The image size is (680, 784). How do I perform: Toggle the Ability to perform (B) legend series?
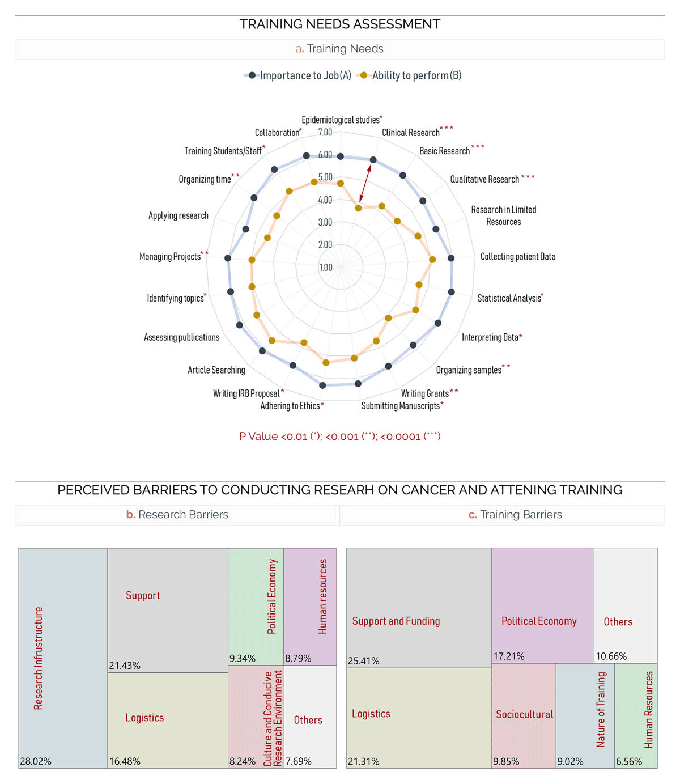(x=411, y=75)
